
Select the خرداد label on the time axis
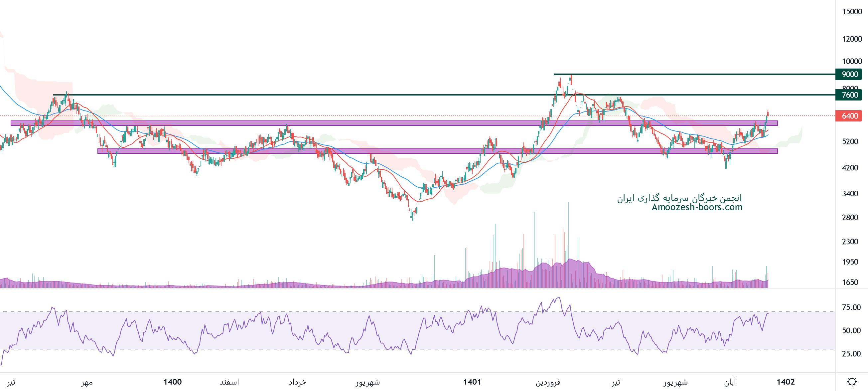(297, 382)
